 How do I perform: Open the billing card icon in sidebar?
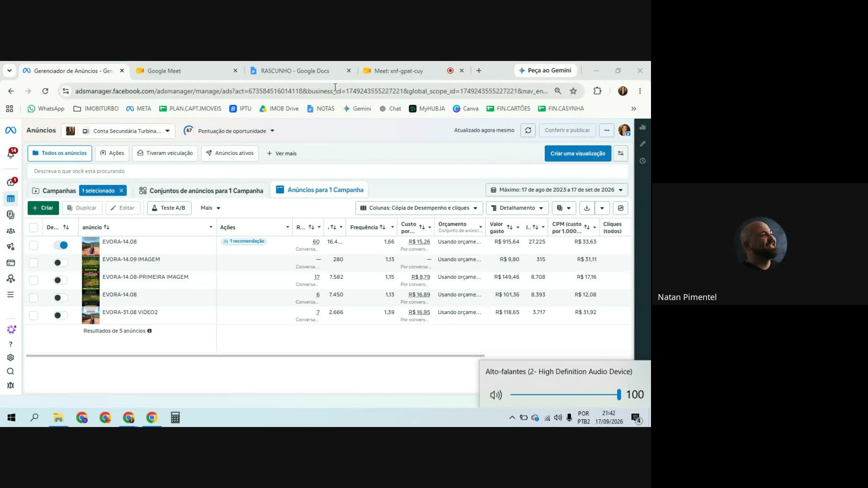[11, 263]
